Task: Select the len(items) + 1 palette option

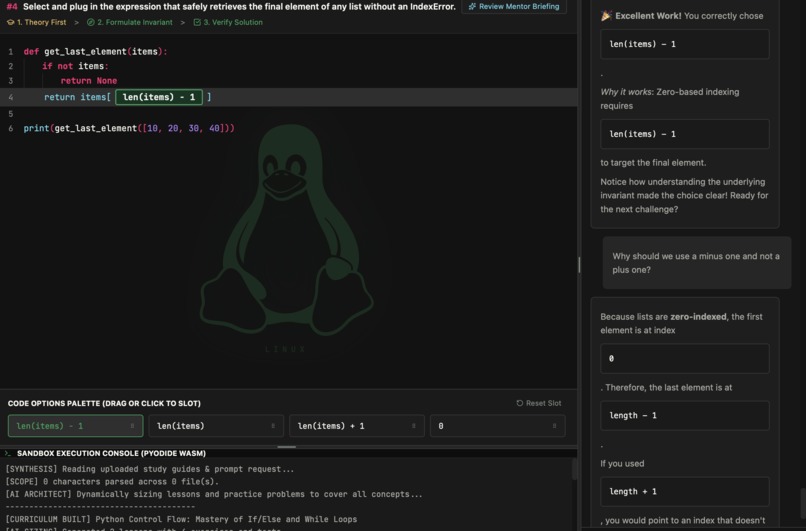Action: coord(357,426)
